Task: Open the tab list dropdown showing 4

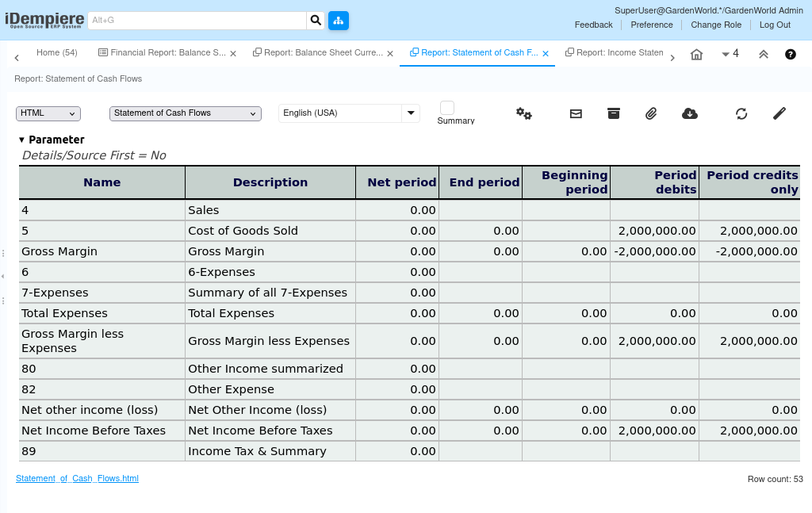Action: [730, 54]
